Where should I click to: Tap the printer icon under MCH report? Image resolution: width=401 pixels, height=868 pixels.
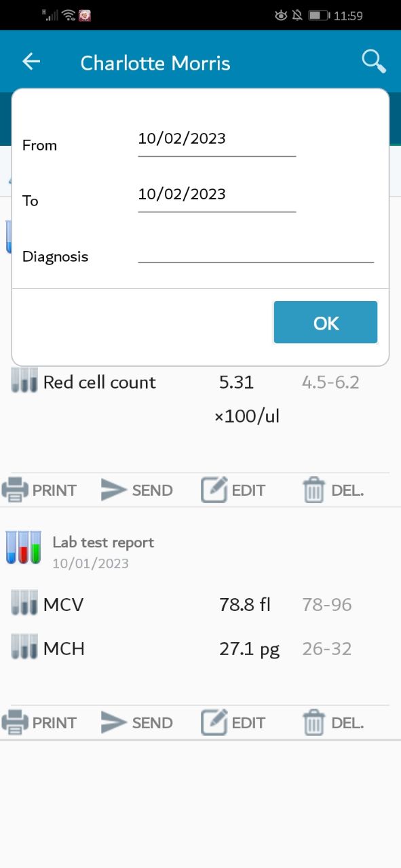pos(15,722)
